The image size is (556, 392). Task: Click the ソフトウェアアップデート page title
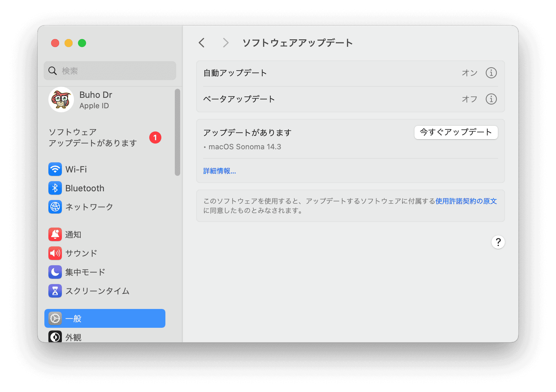(x=297, y=43)
